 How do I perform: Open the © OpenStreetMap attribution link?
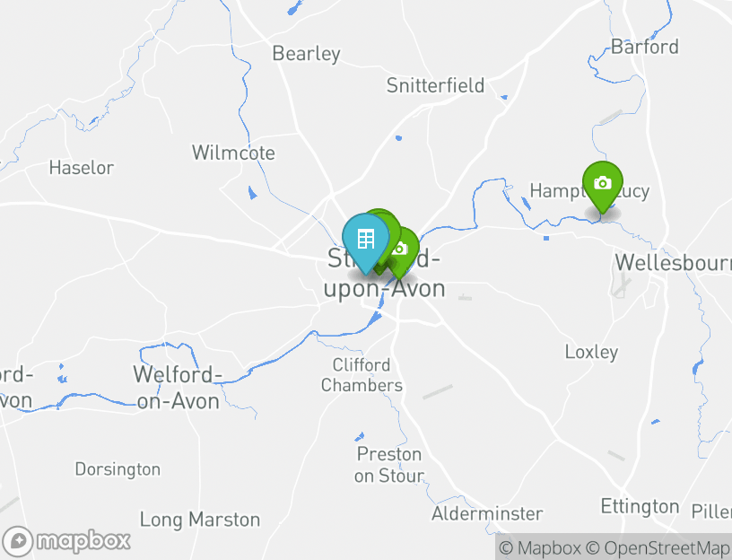click(658, 547)
